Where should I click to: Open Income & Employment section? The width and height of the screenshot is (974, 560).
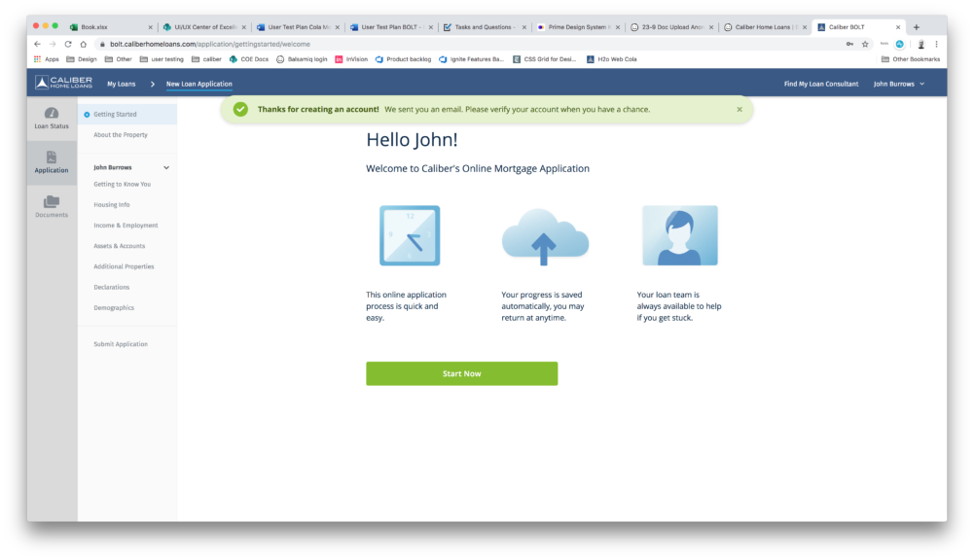(x=126, y=226)
